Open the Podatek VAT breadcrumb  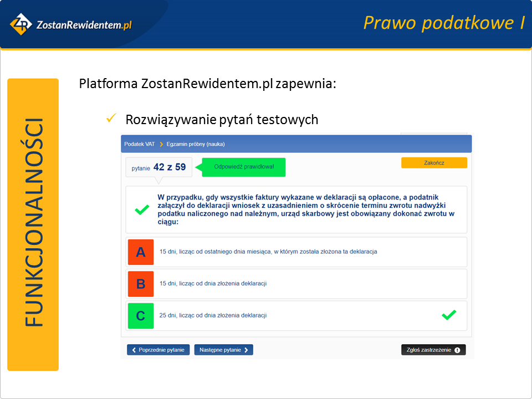click(140, 144)
